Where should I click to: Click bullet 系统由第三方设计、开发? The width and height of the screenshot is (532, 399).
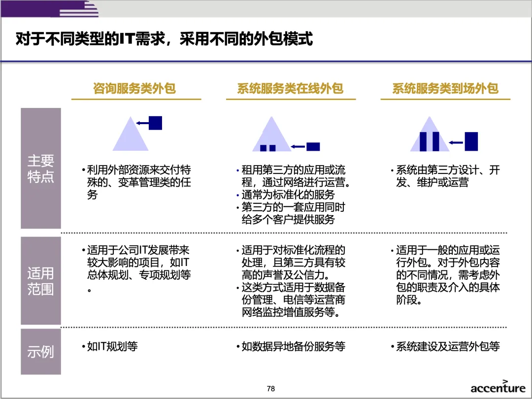pos(445,176)
